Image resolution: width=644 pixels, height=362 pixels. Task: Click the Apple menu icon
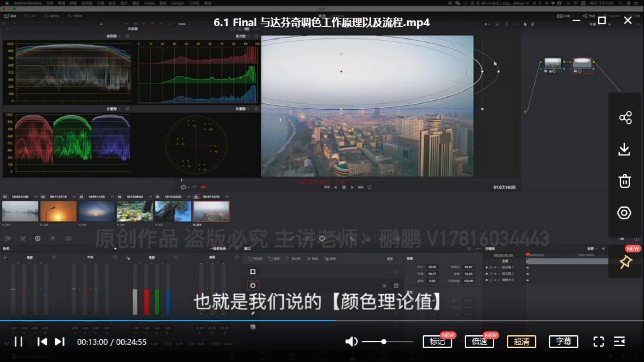(x=7, y=3)
